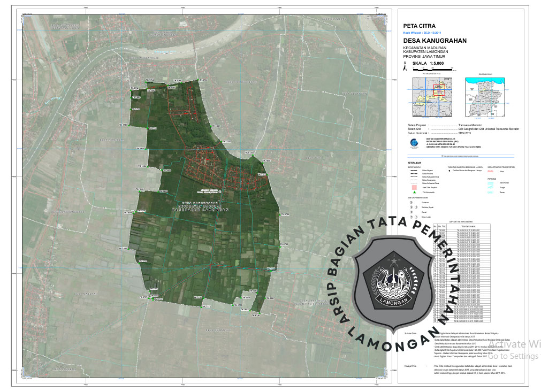541x392 pixels.
Task: Click the north arrow compass symbol
Action: point(406,67)
